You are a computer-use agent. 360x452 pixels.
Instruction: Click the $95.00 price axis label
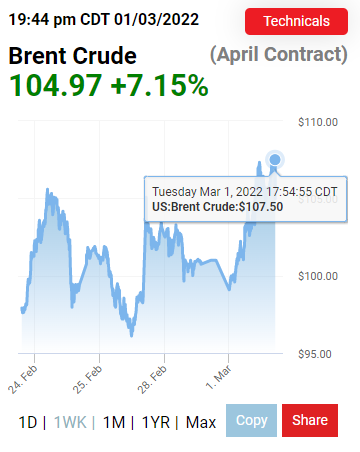[x=315, y=354]
